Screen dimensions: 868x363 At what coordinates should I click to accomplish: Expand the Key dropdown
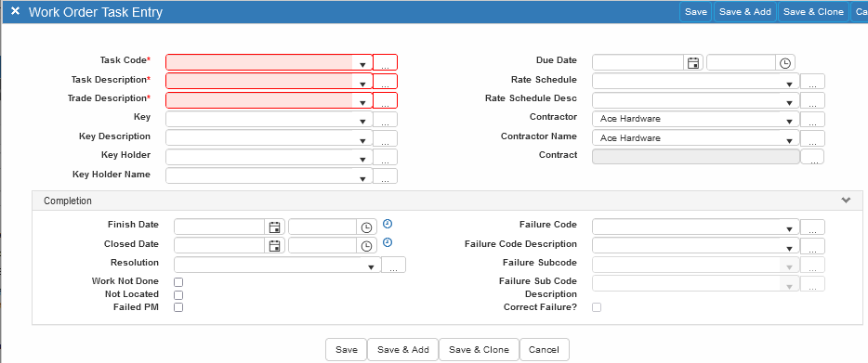pos(362,122)
